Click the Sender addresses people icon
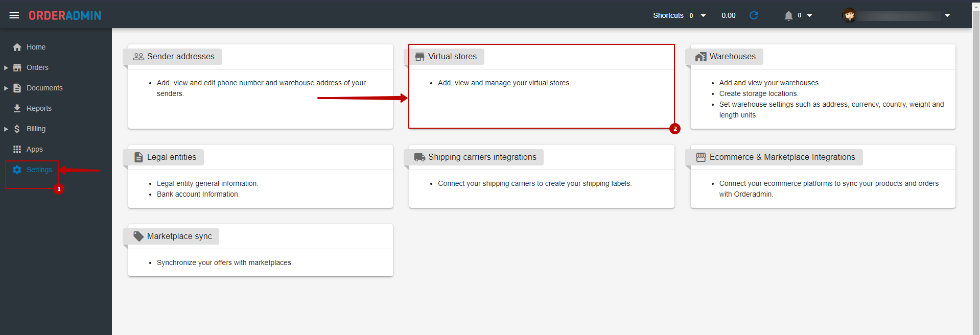The width and height of the screenshot is (980, 335). coord(138,57)
